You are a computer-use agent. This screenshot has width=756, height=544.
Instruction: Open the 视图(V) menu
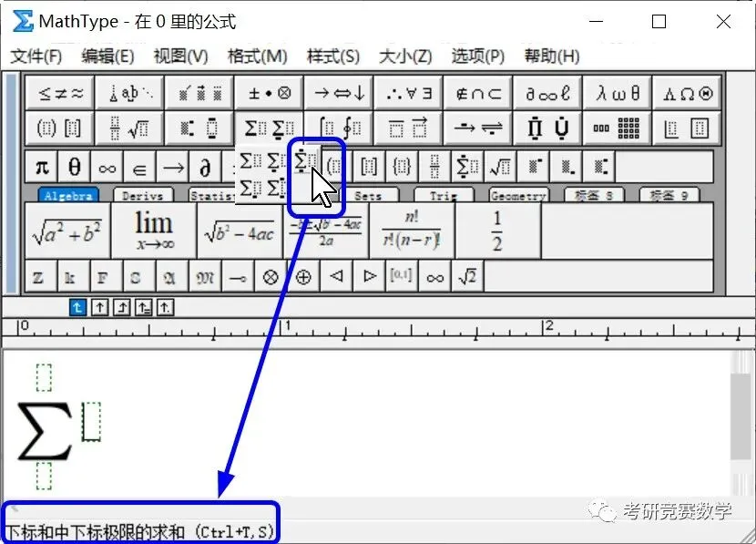point(180,56)
